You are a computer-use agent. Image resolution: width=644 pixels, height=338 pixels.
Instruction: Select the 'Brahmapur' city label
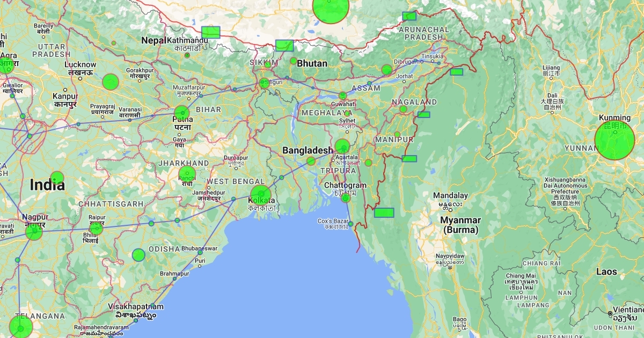(x=175, y=274)
